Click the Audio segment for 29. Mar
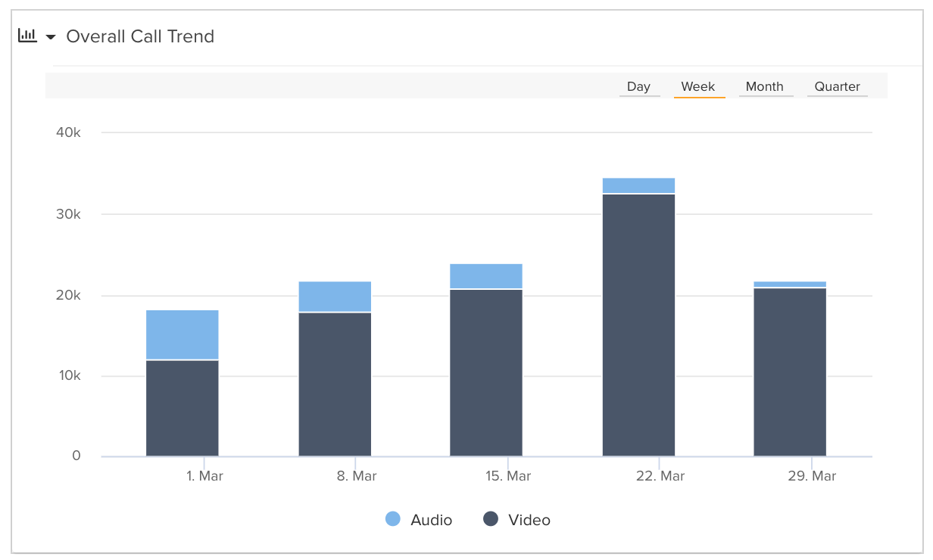Viewport: 933px width, 560px height. click(x=790, y=285)
